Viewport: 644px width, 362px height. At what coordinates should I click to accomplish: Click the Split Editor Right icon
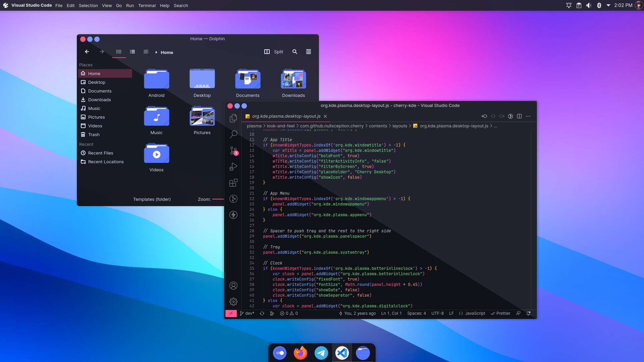click(519, 116)
